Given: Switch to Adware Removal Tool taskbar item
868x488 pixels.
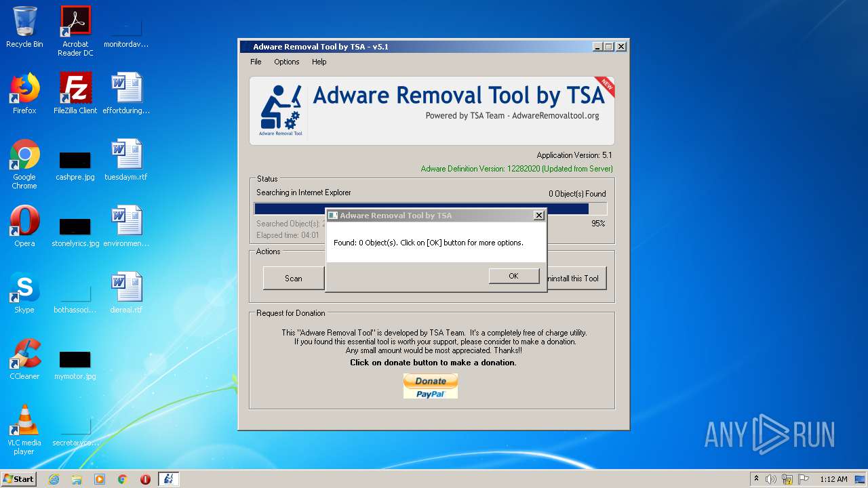Looking at the screenshot, I should 169,479.
